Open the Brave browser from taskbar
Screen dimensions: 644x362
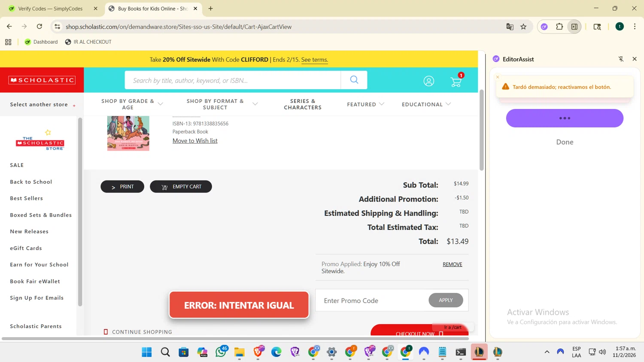point(258,352)
